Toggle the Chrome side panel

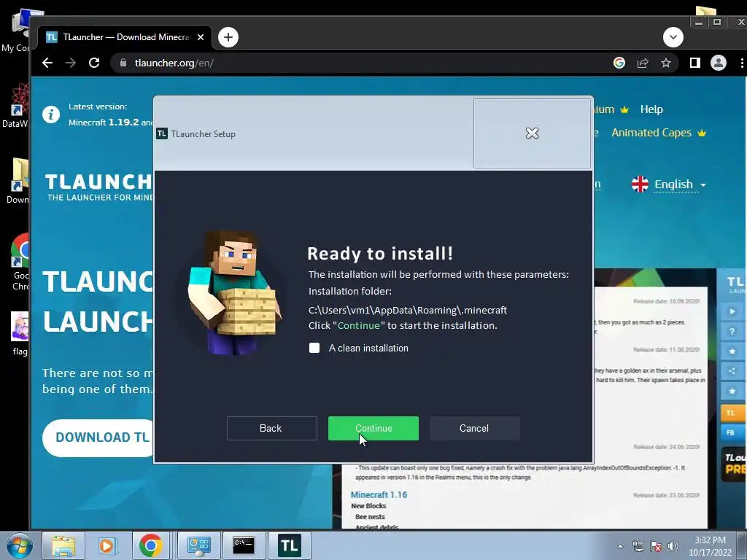[694, 63]
